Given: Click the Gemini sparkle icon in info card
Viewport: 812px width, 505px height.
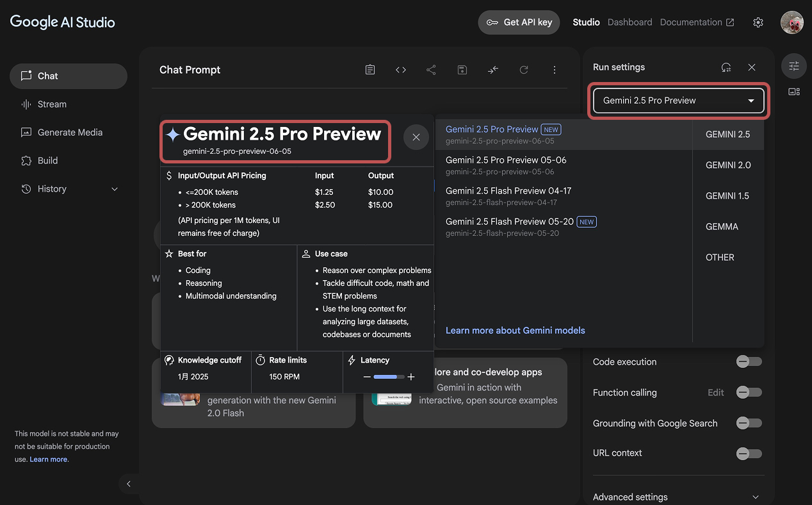Looking at the screenshot, I should [x=173, y=135].
